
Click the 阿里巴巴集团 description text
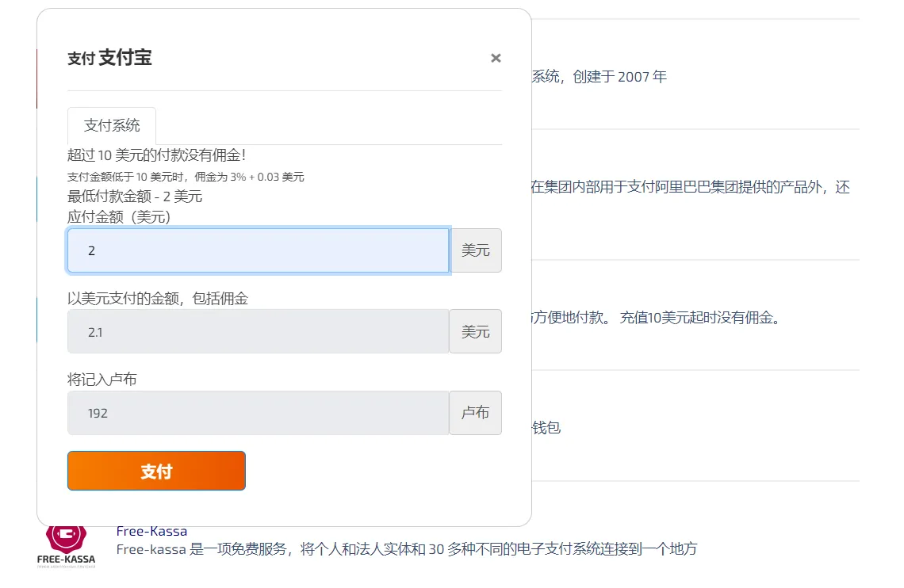point(690,187)
